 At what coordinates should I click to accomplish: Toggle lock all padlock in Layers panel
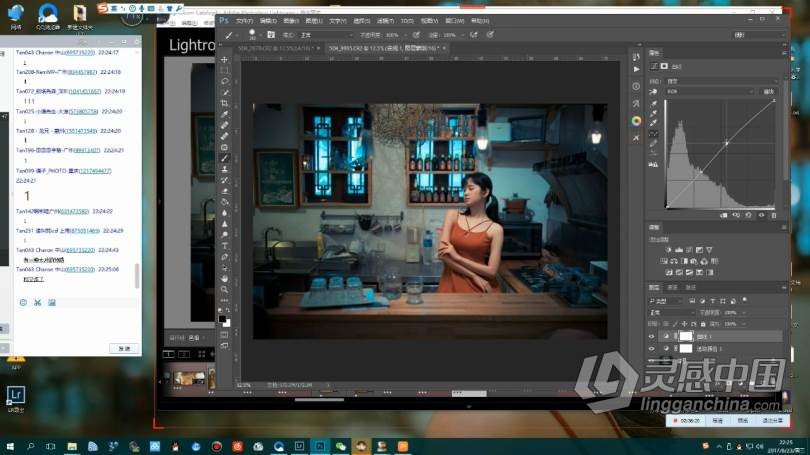click(703, 324)
